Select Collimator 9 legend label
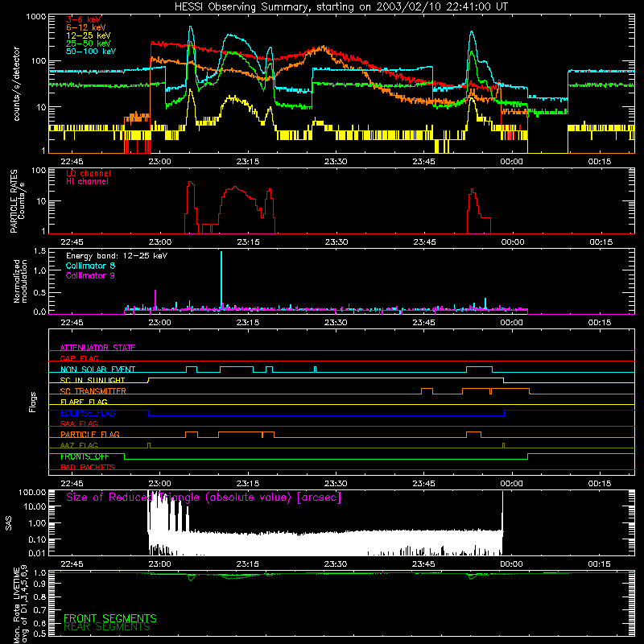 pos(90,275)
